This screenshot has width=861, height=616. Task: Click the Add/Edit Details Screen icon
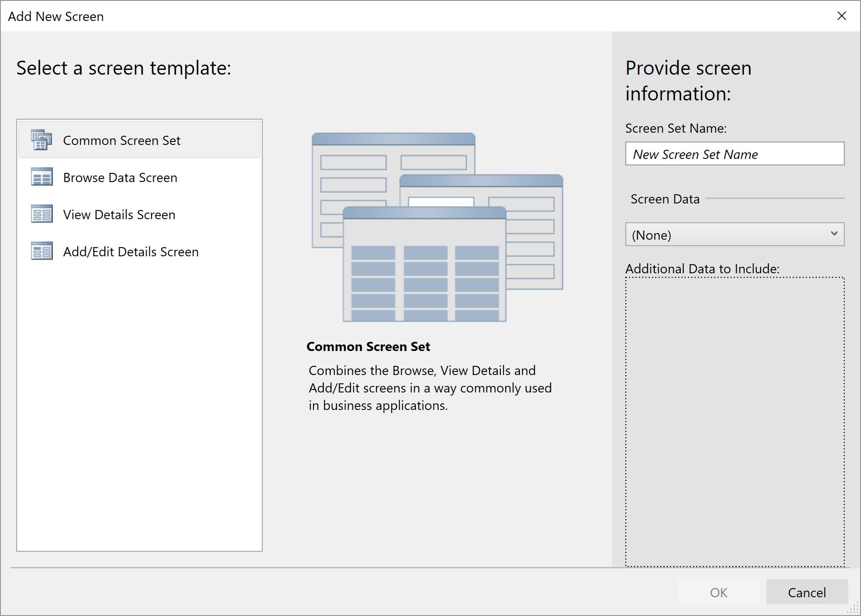coord(41,251)
